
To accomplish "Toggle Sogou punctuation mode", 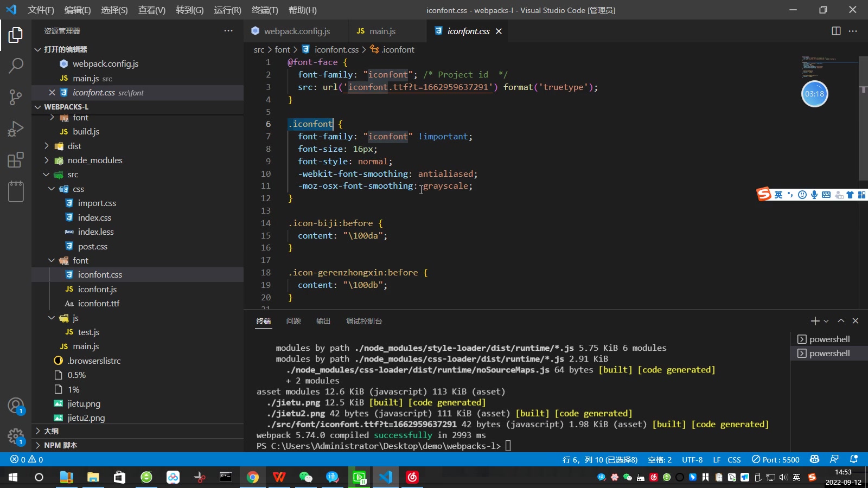I will [790, 195].
